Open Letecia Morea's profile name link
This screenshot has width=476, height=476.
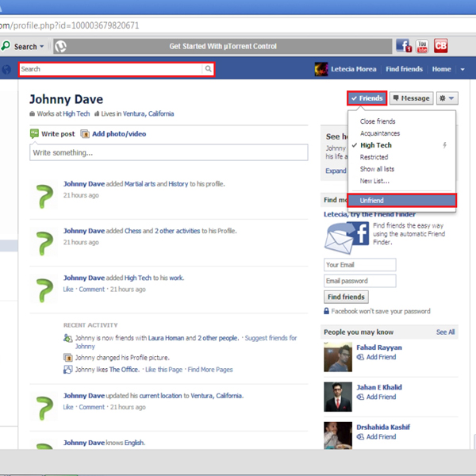click(353, 69)
